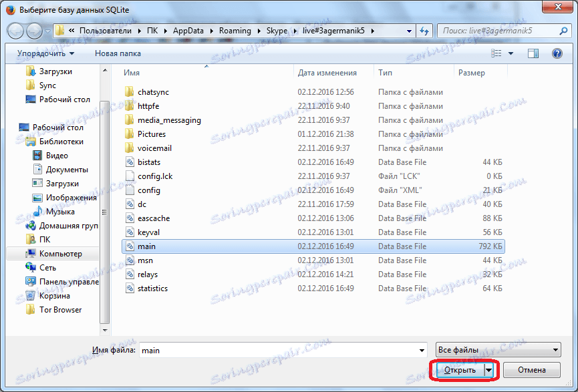The width and height of the screenshot is (578, 392).
Task: Open the Упорядочить menu
Action: click(x=45, y=53)
